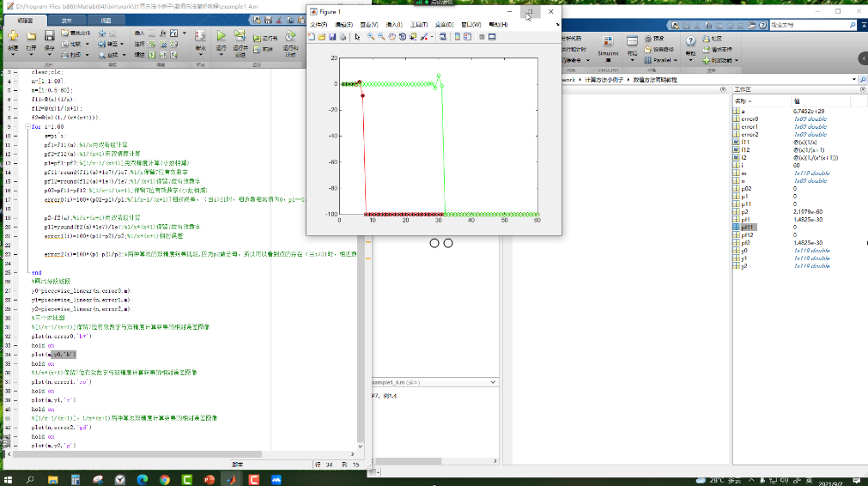Screen dimensions: 868x486
Task: Click the Set Path (设置路径) button
Action: [x=659, y=49]
